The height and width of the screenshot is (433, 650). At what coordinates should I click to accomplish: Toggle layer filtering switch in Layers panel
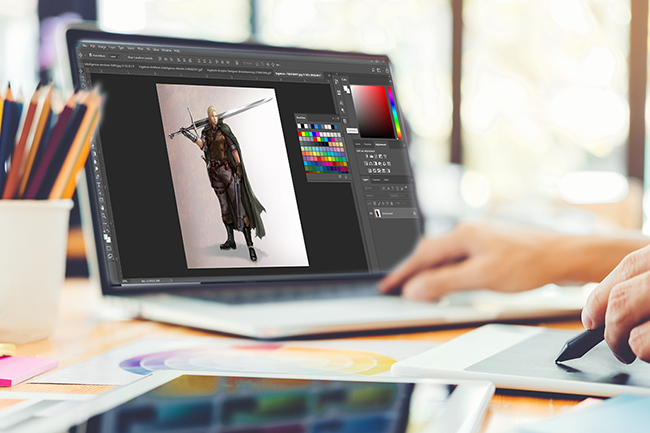pos(407,188)
